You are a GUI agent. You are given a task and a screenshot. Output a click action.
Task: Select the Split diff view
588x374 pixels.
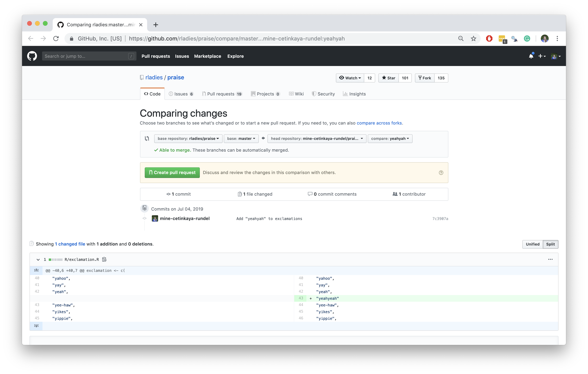click(550, 244)
